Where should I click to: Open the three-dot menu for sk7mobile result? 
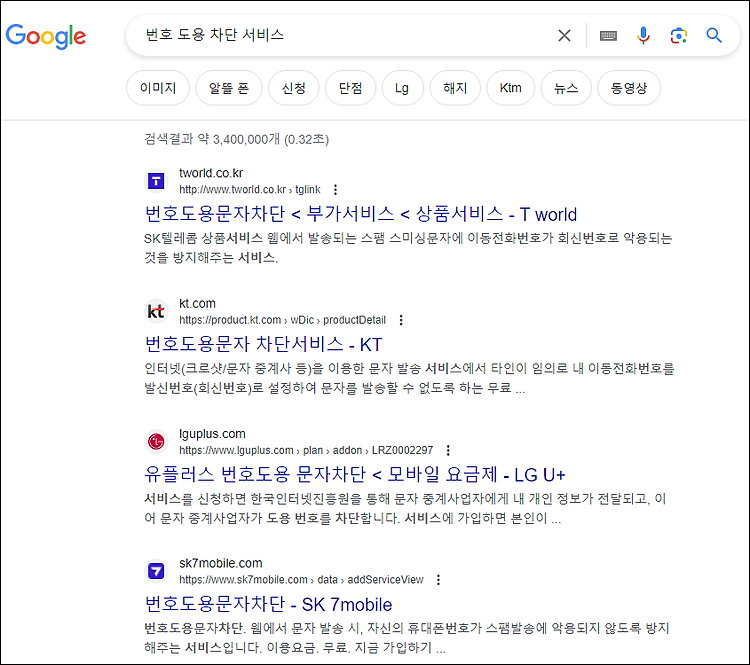438,580
